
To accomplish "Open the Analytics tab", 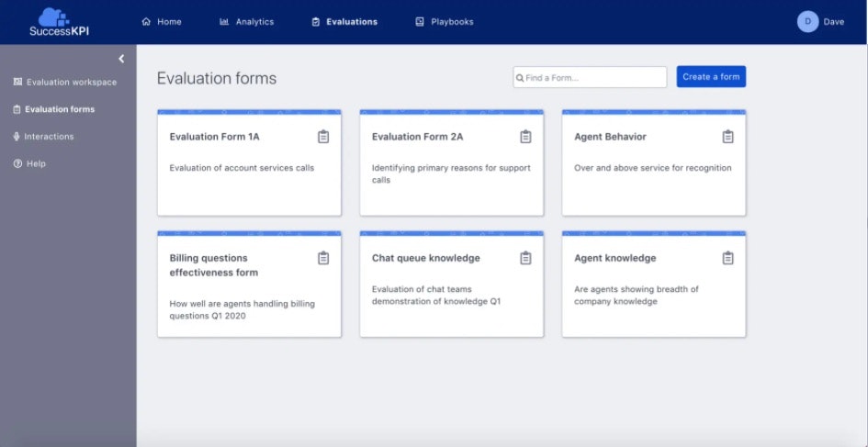I will pyautogui.click(x=247, y=22).
